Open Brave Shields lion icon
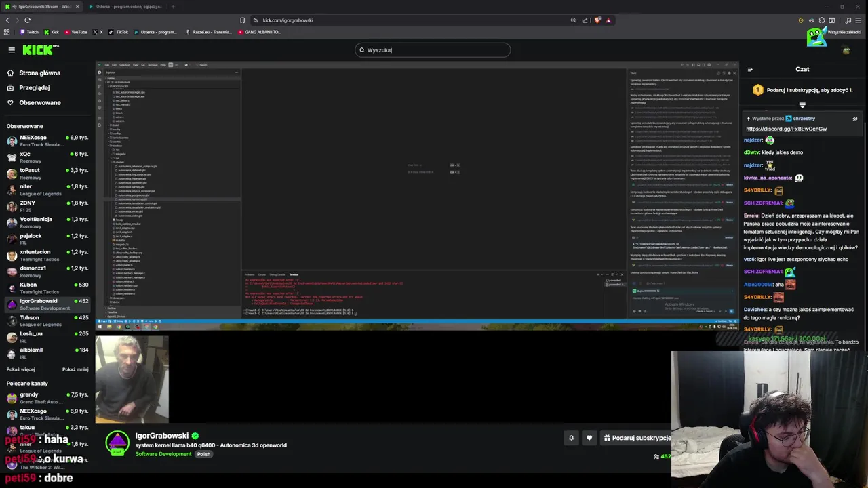The width and height of the screenshot is (868, 488). (597, 20)
